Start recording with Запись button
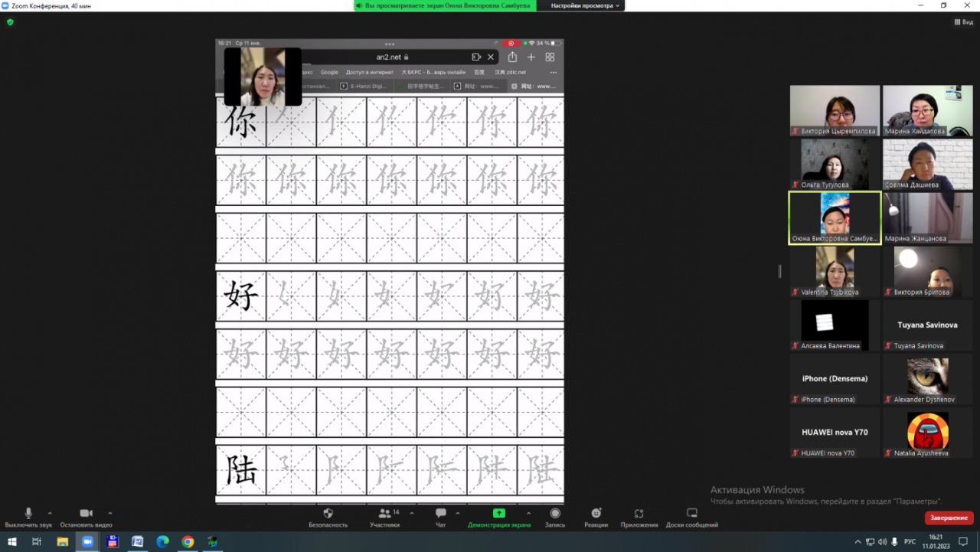 pos(554,514)
